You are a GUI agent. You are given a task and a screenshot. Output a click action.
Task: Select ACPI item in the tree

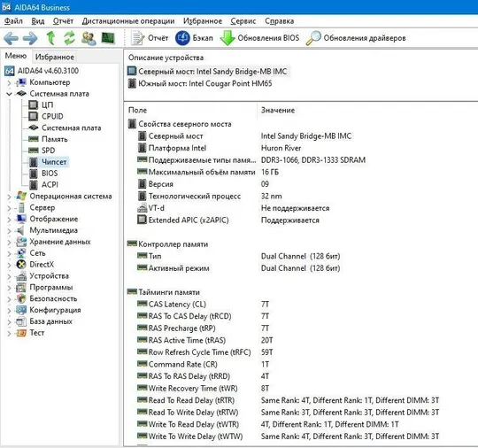50,184
